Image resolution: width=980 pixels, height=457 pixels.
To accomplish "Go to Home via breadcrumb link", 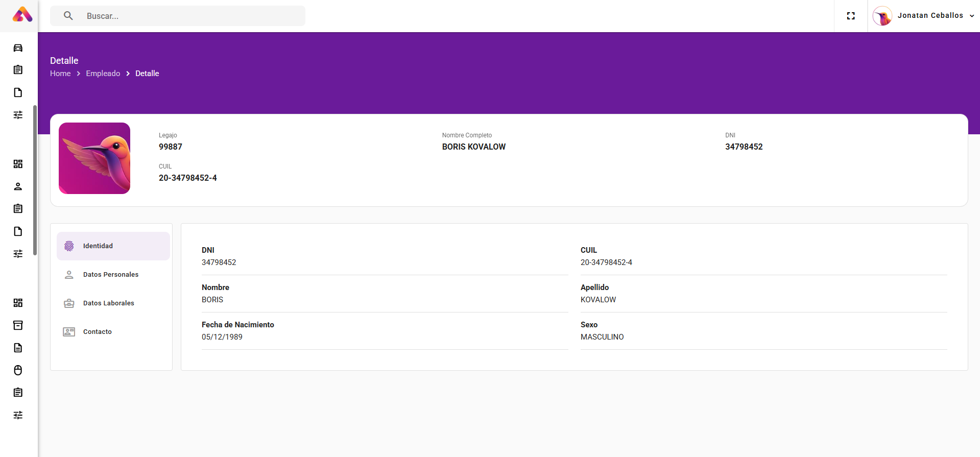I will point(60,74).
